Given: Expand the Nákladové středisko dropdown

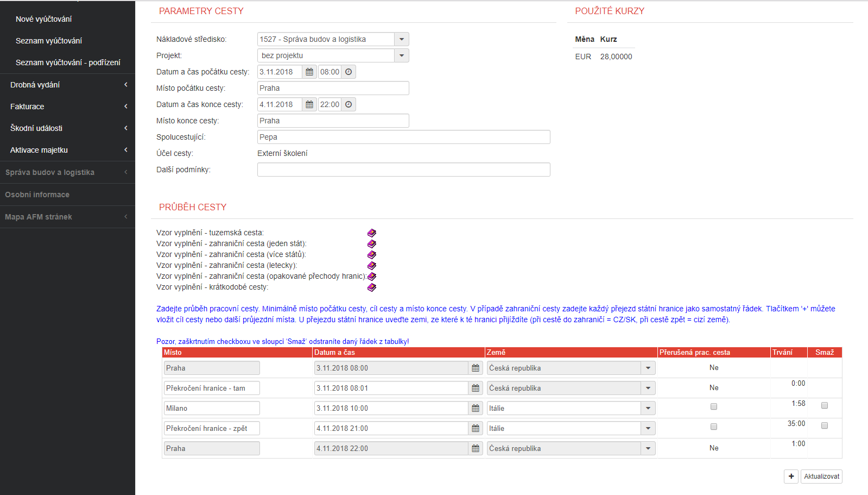Looking at the screenshot, I should (x=402, y=39).
